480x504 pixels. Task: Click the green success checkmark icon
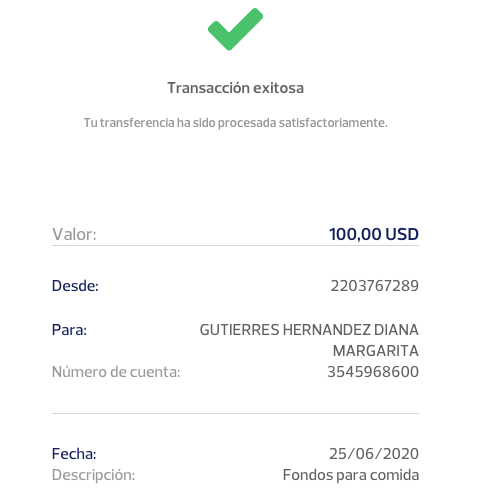click(235, 29)
